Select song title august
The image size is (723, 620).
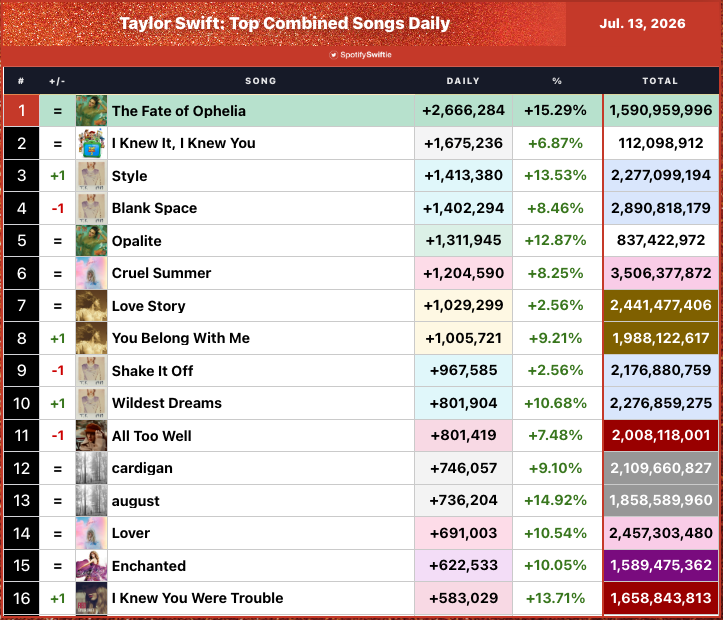click(x=136, y=502)
